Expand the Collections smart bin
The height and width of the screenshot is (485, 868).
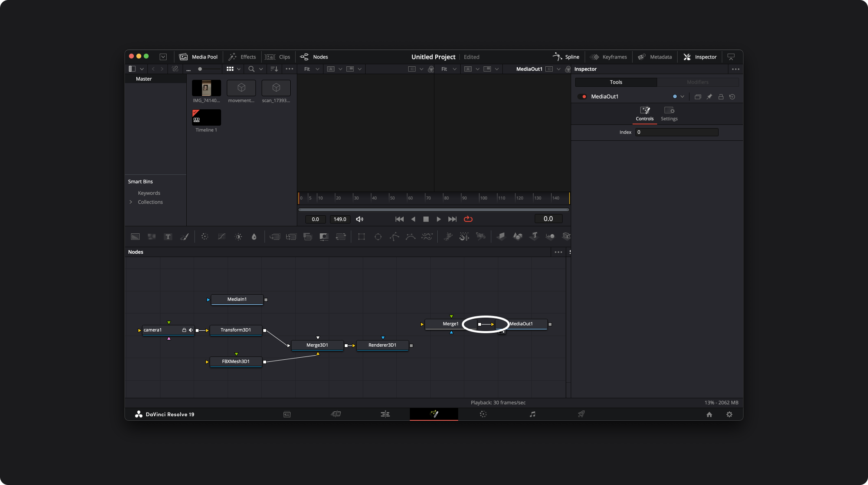(131, 202)
